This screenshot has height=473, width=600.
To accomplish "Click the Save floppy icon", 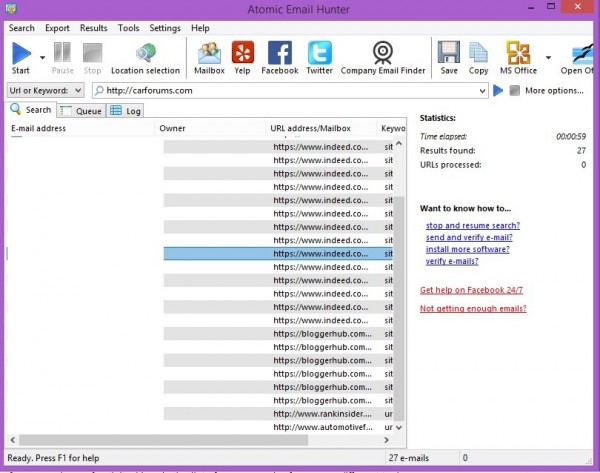I will 449,52.
